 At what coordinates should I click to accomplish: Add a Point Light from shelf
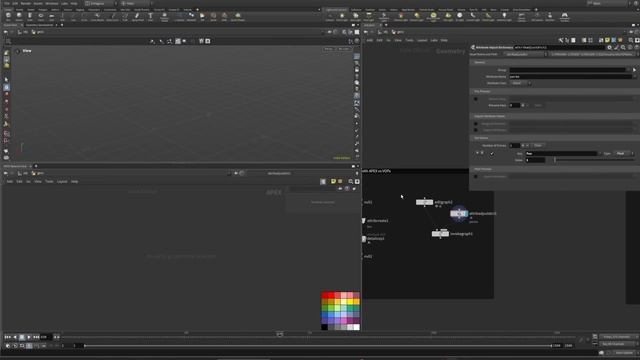pyautogui.click(x=342, y=16)
